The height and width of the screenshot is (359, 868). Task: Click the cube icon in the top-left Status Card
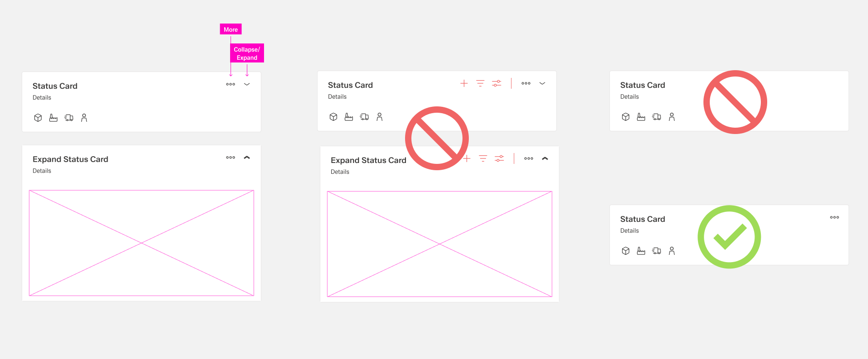click(38, 118)
